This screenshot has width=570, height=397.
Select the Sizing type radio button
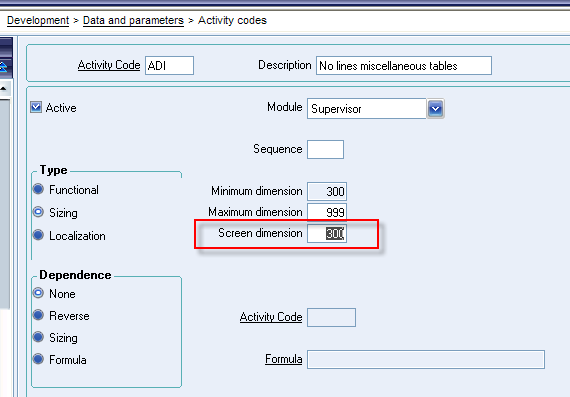click(x=38, y=212)
